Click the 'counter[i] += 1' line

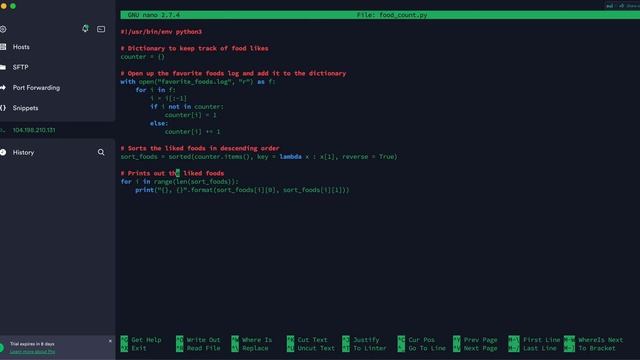click(193, 131)
